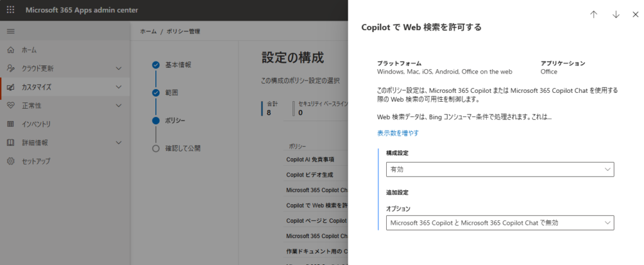
Task: Click the インベントリ table icon
Action: click(x=11, y=124)
